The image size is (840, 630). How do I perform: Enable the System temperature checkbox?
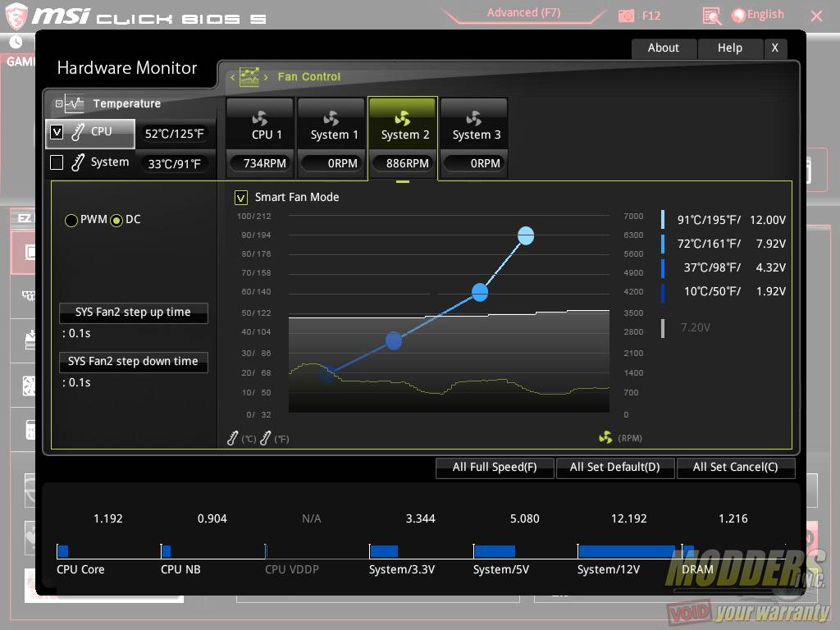[57, 162]
